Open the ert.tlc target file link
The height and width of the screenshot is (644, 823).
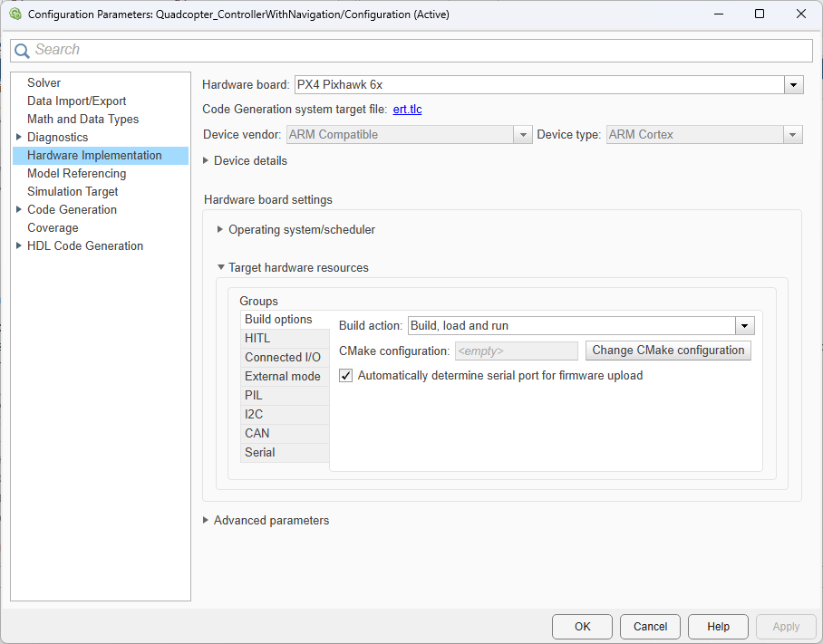(x=407, y=109)
